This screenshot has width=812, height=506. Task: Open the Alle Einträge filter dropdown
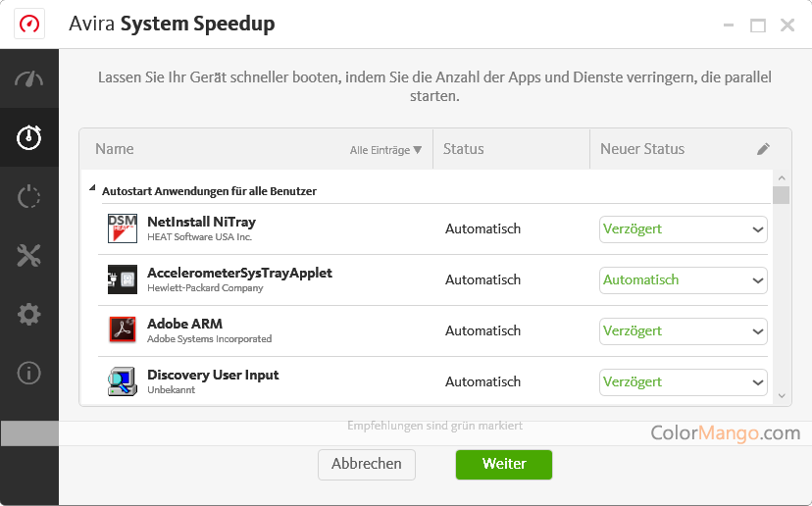385,150
